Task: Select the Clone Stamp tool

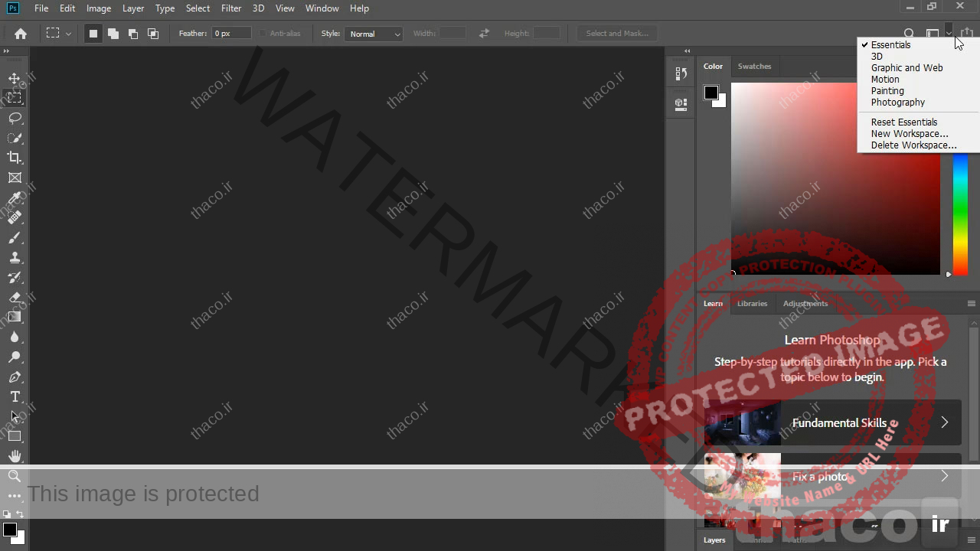Action: coord(15,257)
